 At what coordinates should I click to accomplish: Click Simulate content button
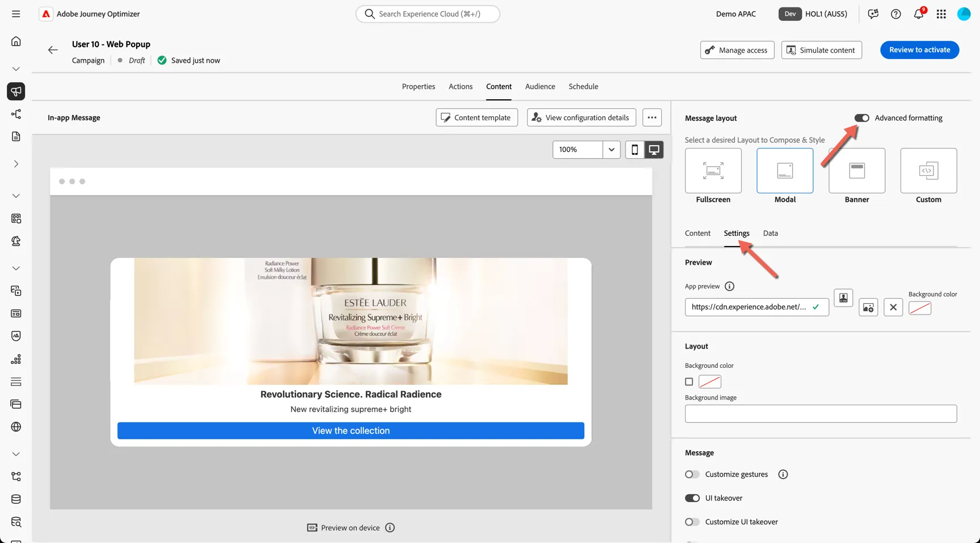point(822,50)
